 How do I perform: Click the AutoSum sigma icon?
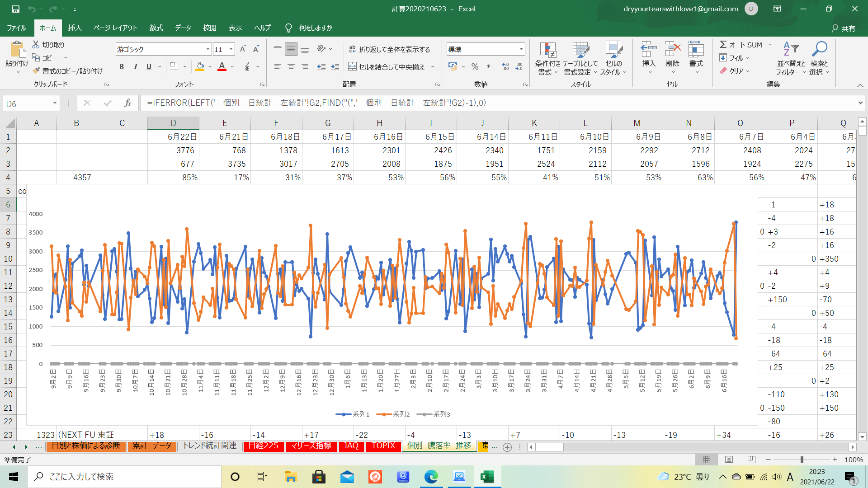pos(723,44)
